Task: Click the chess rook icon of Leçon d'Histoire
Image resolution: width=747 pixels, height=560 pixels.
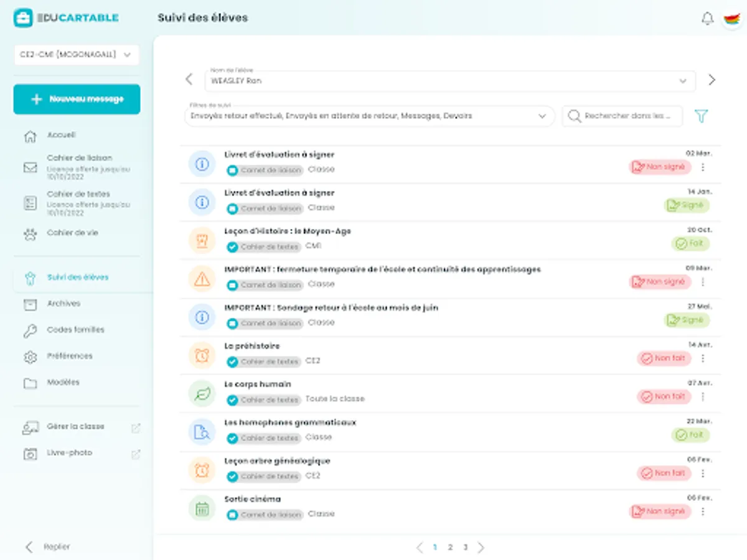Action: pos(202,241)
